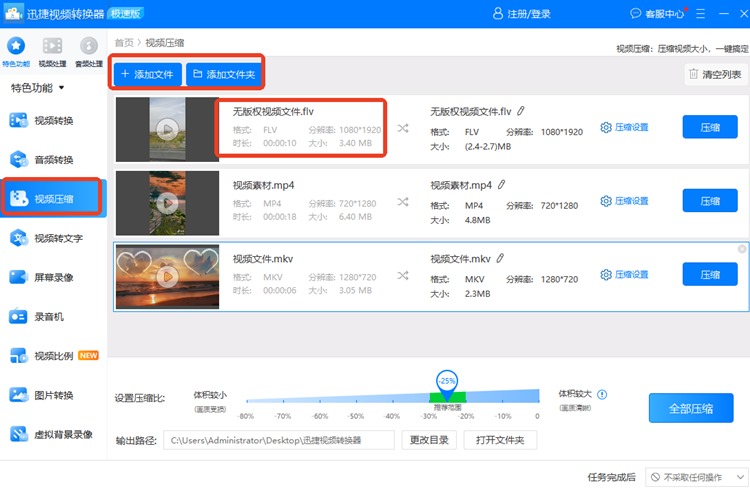Viewport: 750px width, 488px height.
Task: Click 打开文件夹 button
Action: pos(500,440)
